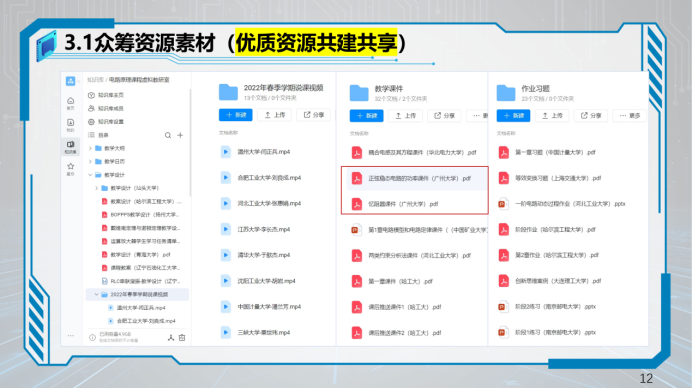Click 上传 button in the 说课视频 panel

pyautogui.click(x=274, y=115)
